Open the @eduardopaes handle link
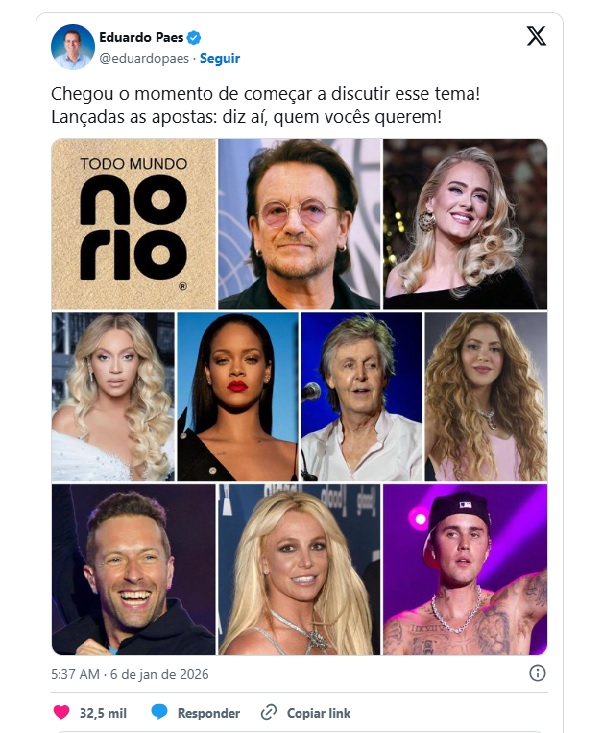This screenshot has height=733, width=603. (x=144, y=58)
